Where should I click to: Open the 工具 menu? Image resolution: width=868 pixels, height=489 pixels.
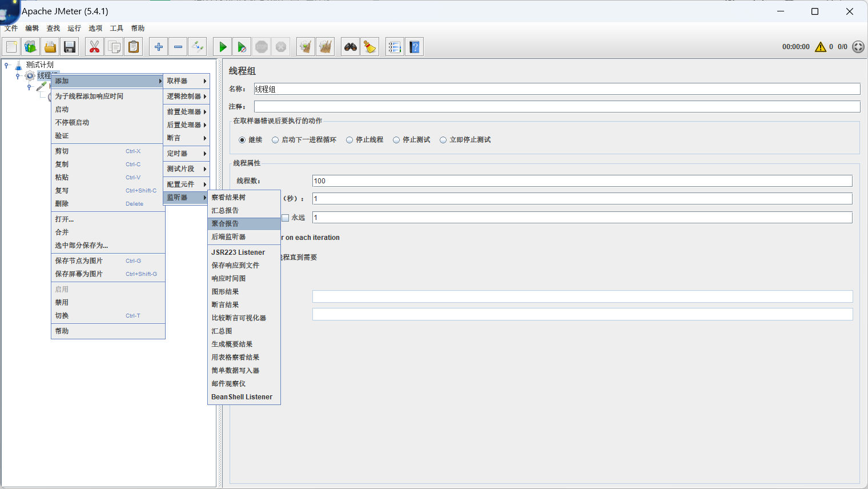click(116, 28)
